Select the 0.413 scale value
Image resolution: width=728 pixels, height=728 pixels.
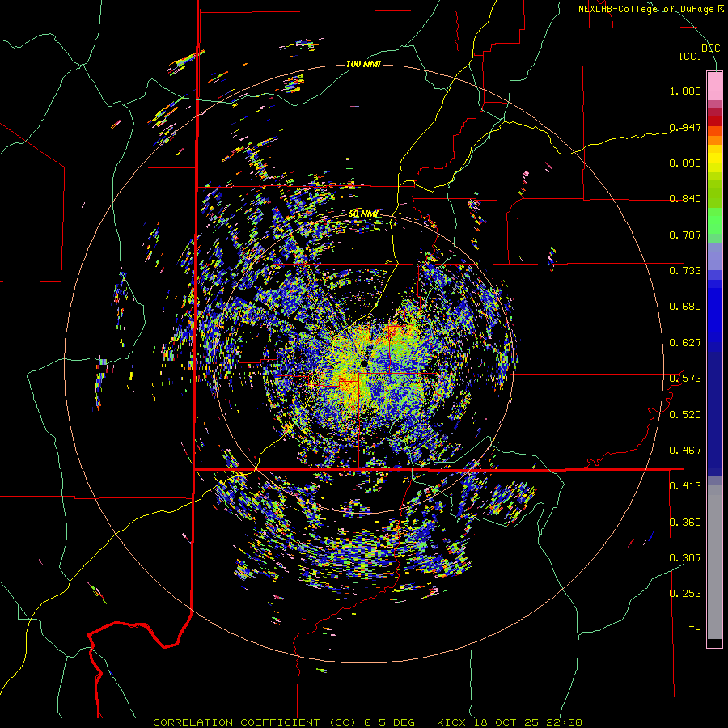coord(685,486)
